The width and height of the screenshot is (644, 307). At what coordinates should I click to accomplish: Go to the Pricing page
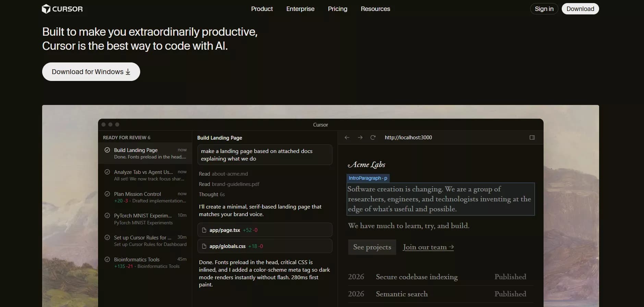(x=337, y=9)
